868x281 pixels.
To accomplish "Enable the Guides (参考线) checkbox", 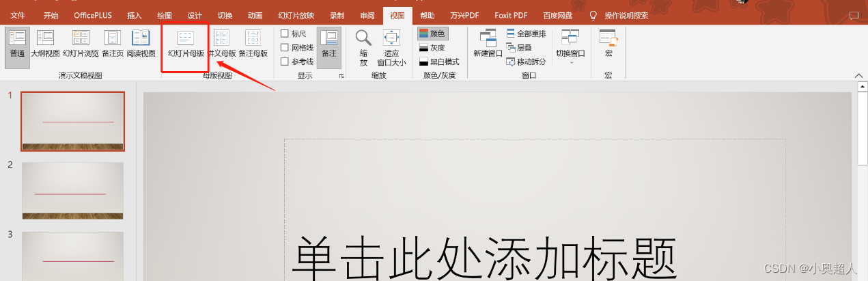I will coord(298,62).
